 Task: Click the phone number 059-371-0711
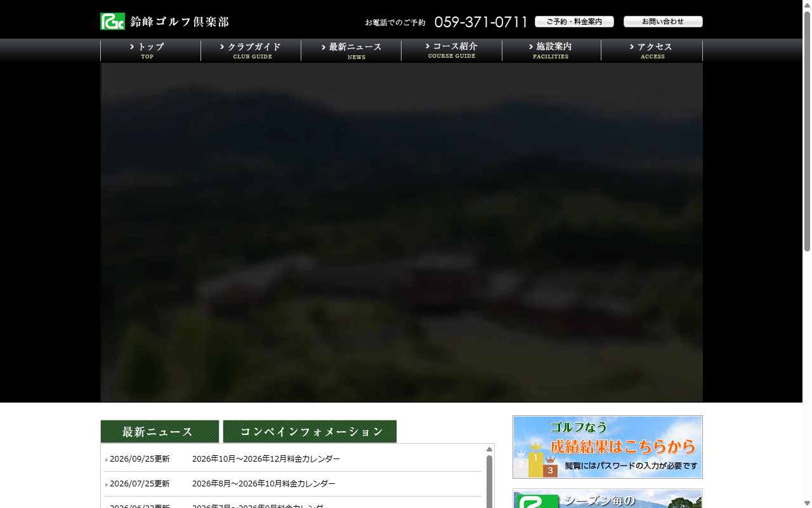(x=481, y=22)
